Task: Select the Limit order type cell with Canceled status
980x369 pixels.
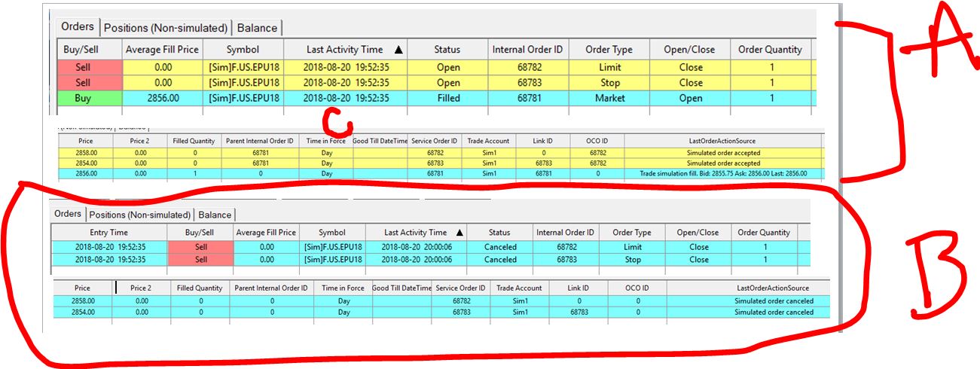Action: coord(633,247)
